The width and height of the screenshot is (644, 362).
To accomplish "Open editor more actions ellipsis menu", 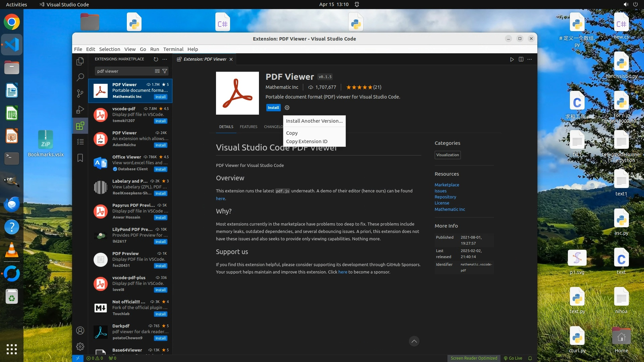I will click(530, 59).
